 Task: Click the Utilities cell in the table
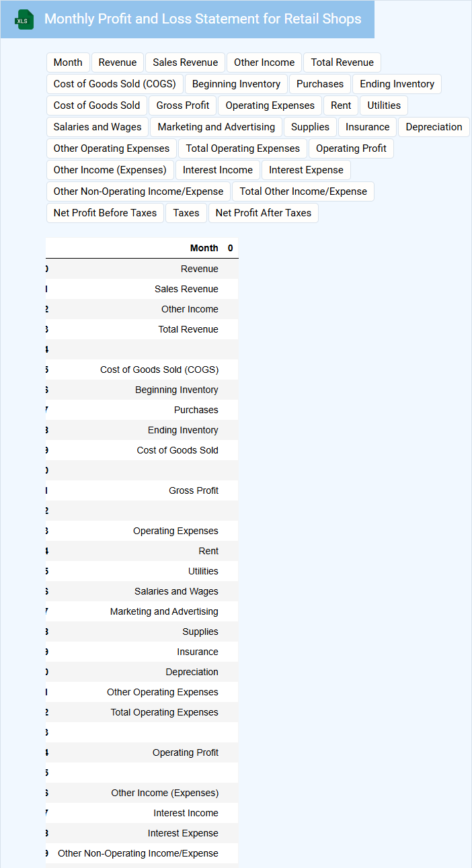[203, 571]
